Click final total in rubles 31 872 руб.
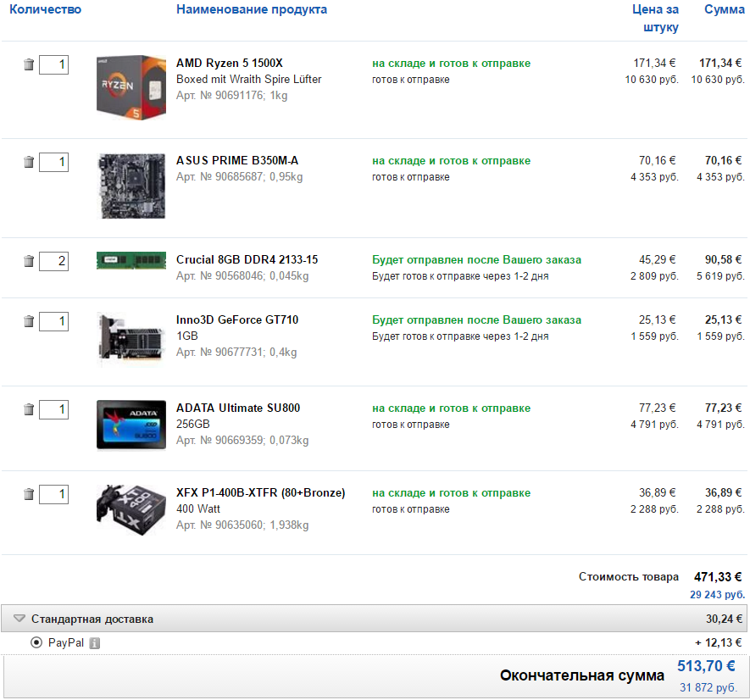The image size is (750, 700). pyautogui.click(x=708, y=687)
